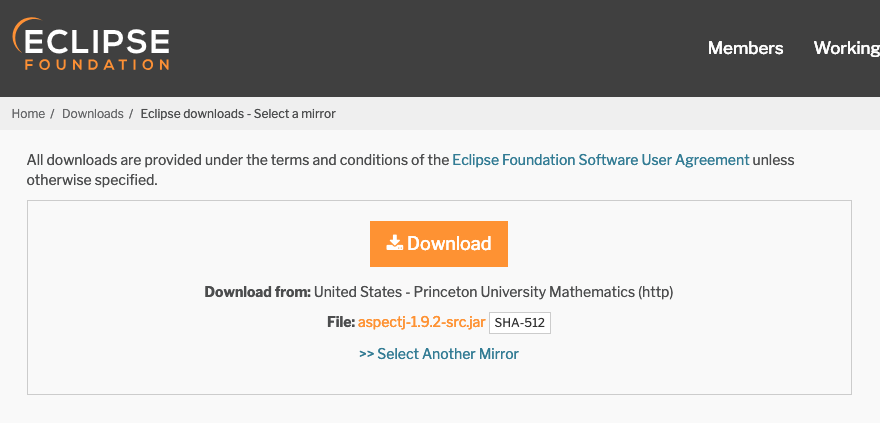Click the orange FOUNDATION wordmark in the header
The height and width of the screenshot is (423, 880).
[x=97, y=65]
